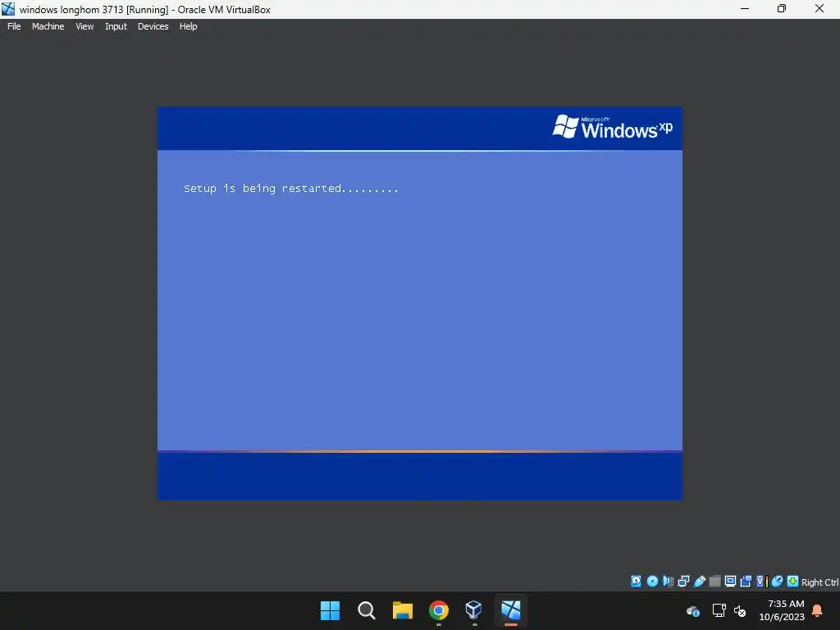
Task: Close the VirtualBox VM window
Action: pyautogui.click(x=819, y=9)
